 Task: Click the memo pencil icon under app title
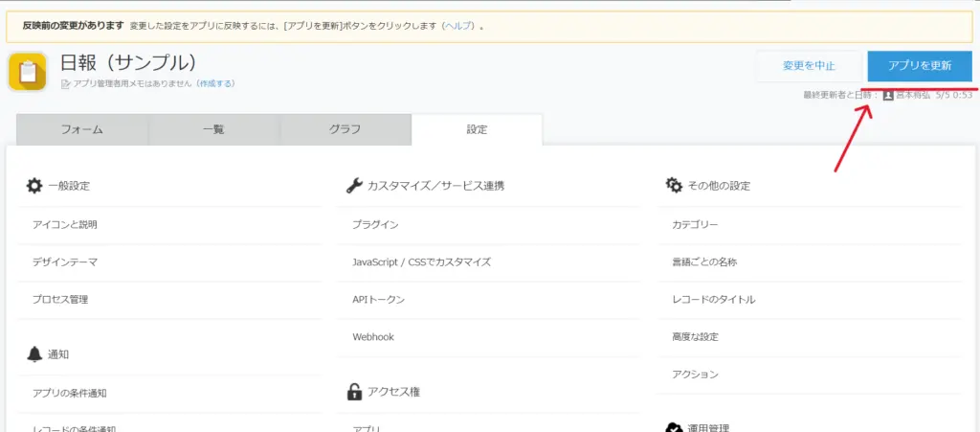pyautogui.click(x=65, y=84)
